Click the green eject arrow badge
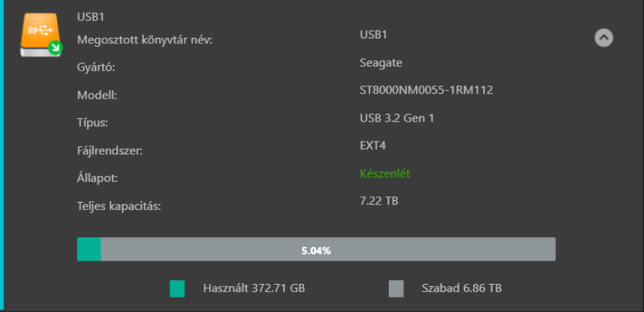The height and width of the screenshot is (312, 644). pyautogui.click(x=55, y=48)
